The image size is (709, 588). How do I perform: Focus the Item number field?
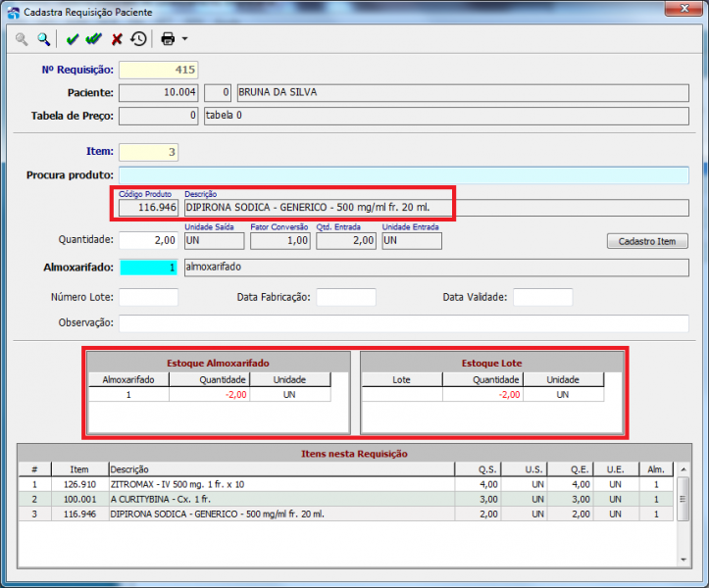click(148, 152)
